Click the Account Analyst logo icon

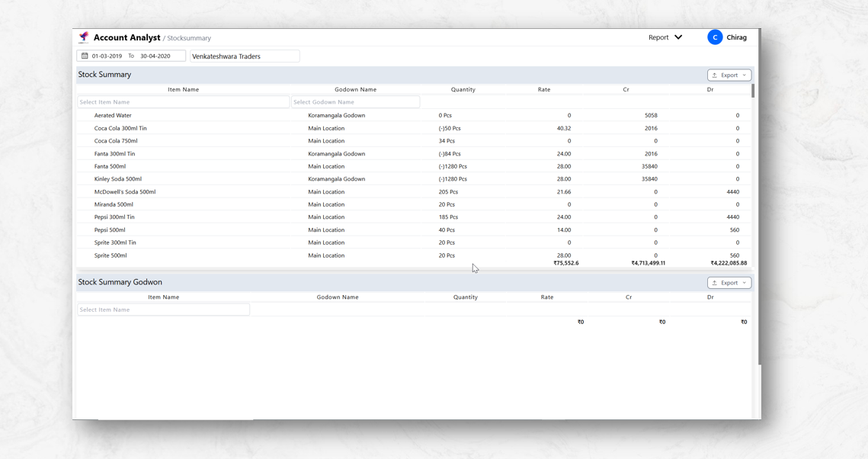(x=84, y=37)
